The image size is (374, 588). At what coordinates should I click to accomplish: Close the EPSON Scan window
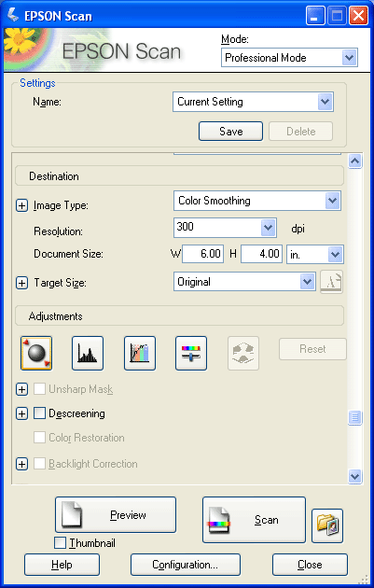click(358, 16)
